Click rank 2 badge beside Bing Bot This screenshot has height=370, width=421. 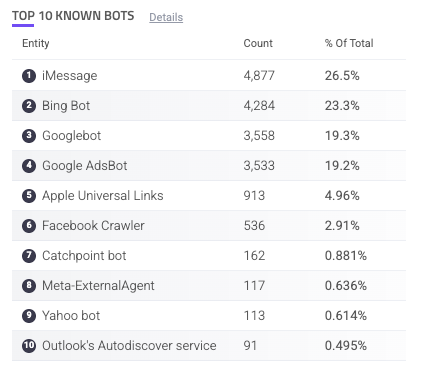(29, 106)
